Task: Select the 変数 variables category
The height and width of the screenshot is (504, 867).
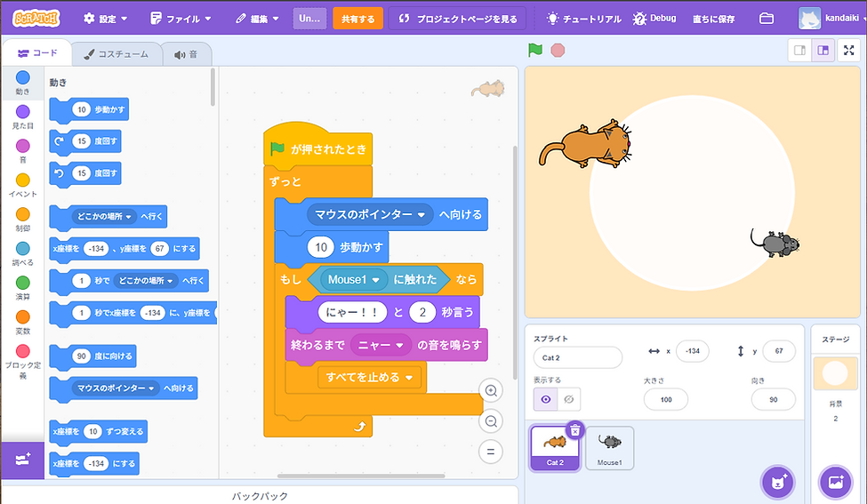Action: coord(22,322)
